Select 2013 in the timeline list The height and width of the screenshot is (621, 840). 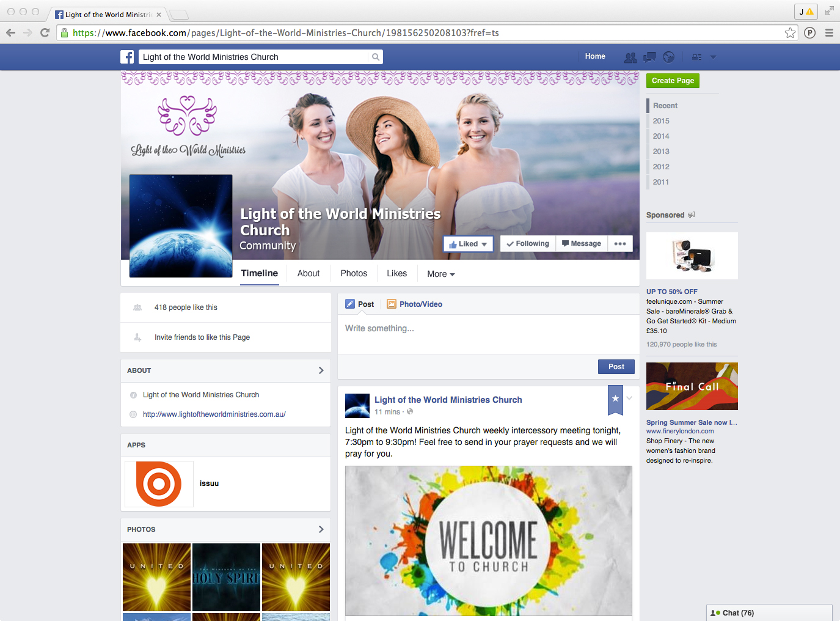661,152
